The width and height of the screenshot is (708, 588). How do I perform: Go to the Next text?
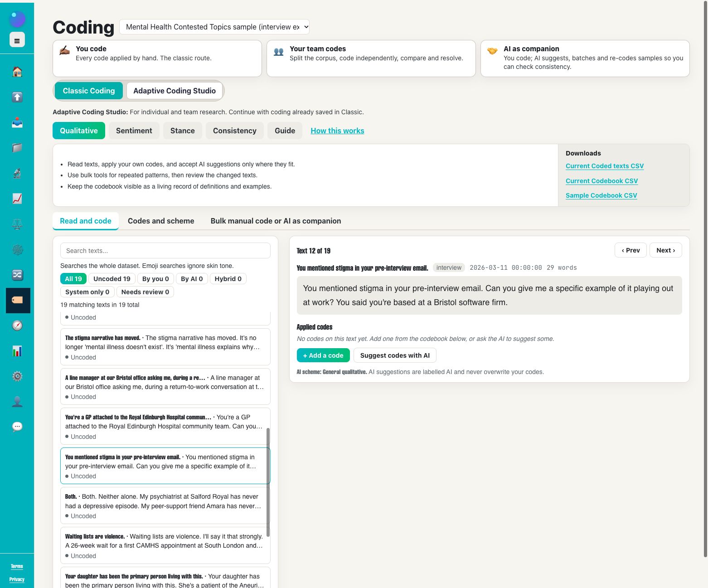click(665, 250)
